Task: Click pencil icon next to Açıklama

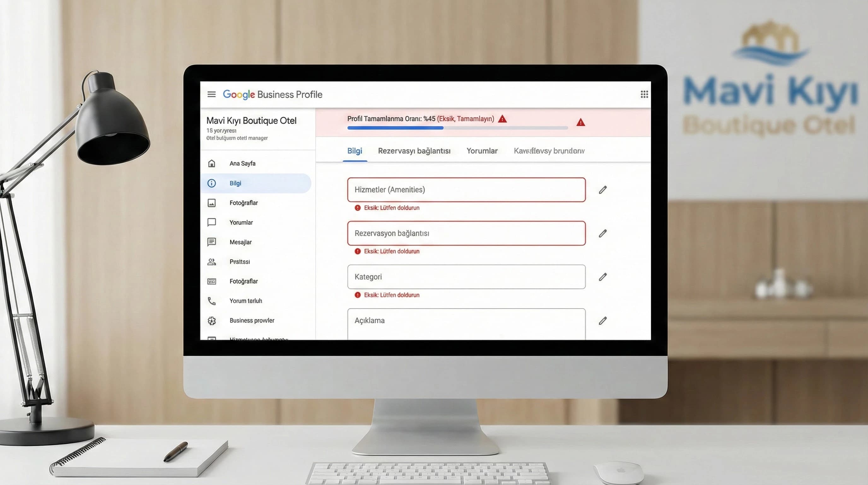Action: click(x=602, y=321)
